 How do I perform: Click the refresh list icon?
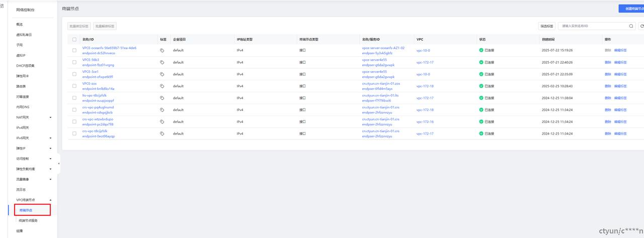pyautogui.click(x=641, y=26)
